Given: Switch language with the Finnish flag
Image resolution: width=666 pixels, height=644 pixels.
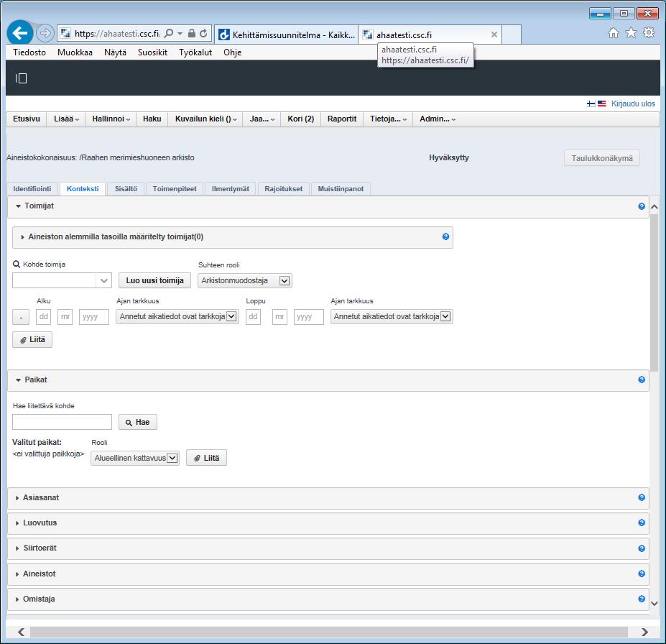Looking at the screenshot, I should (591, 103).
